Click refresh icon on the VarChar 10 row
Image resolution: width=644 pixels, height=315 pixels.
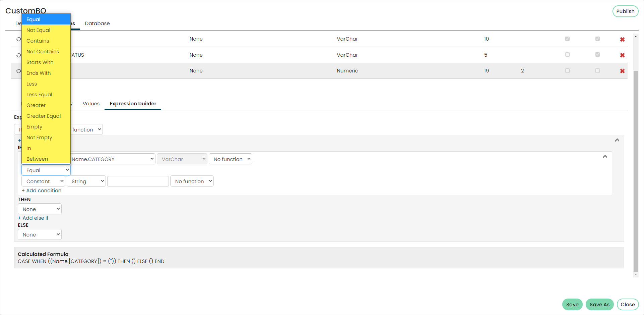tap(19, 39)
